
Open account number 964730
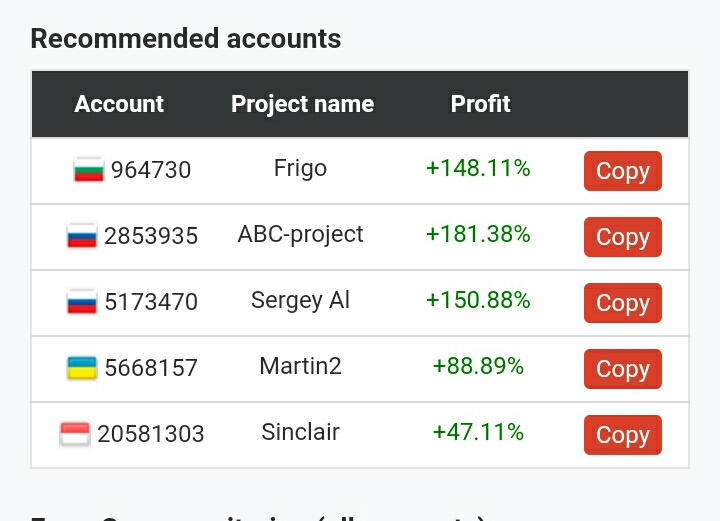tap(151, 170)
